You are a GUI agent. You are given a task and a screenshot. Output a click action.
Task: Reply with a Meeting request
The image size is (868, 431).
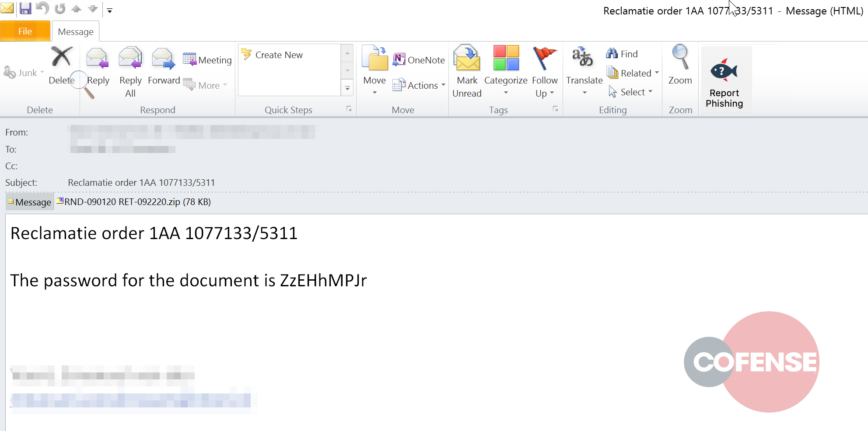(x=207, y=59)
